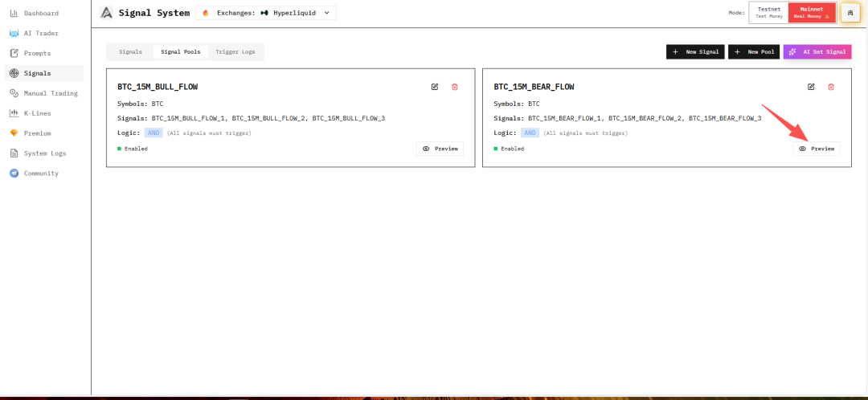Open the user profile button

click(850, 12)
